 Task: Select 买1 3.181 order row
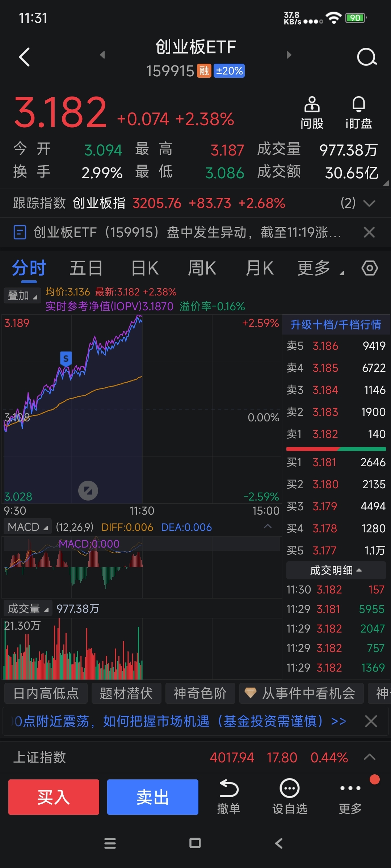click(x=336, y=462)
